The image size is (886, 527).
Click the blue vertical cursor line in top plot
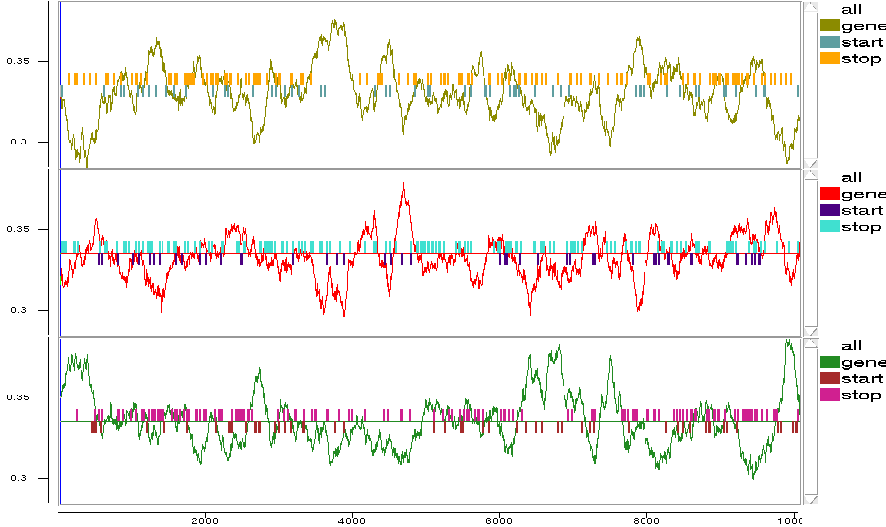tap(60, 80)
